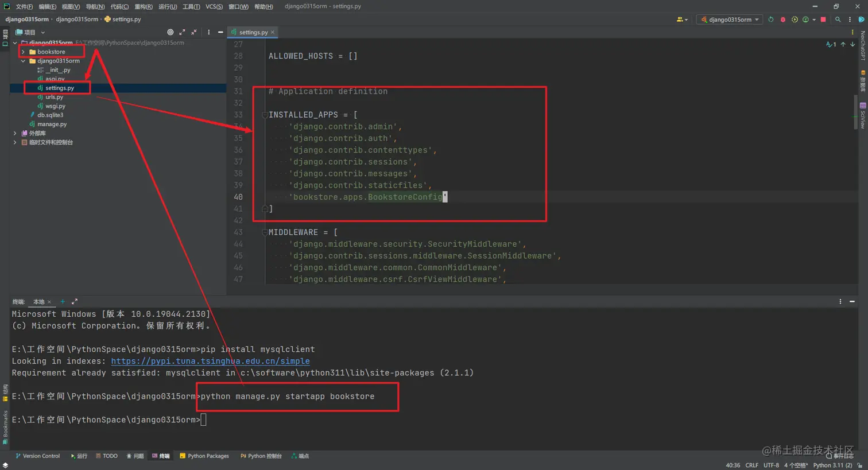
Task: Add a new terminal session
Action: pyautogui.click(x=63, y=301)
